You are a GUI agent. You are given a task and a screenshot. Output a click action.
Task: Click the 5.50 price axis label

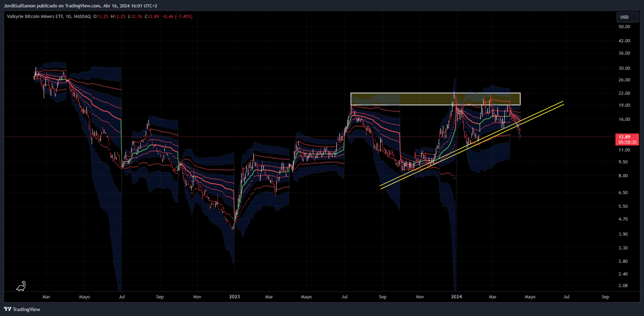coord(623,206)
